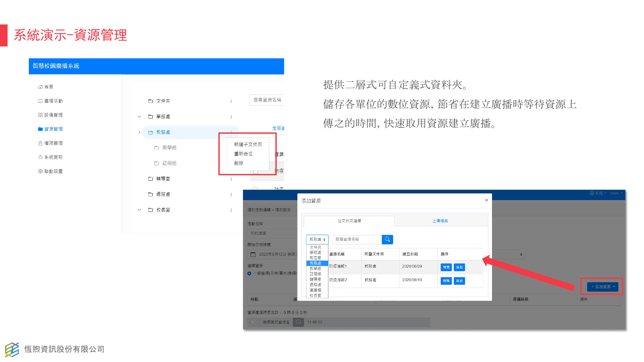Image resolution: width=644 pixels, height=362 pixels.
Task: Switch to the 上傳檔案 tab
Action: point(440,221)
